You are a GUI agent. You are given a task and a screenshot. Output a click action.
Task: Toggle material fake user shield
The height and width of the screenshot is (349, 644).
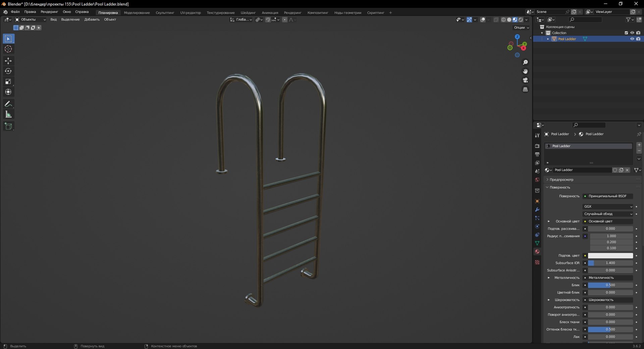tap(615, 170)
